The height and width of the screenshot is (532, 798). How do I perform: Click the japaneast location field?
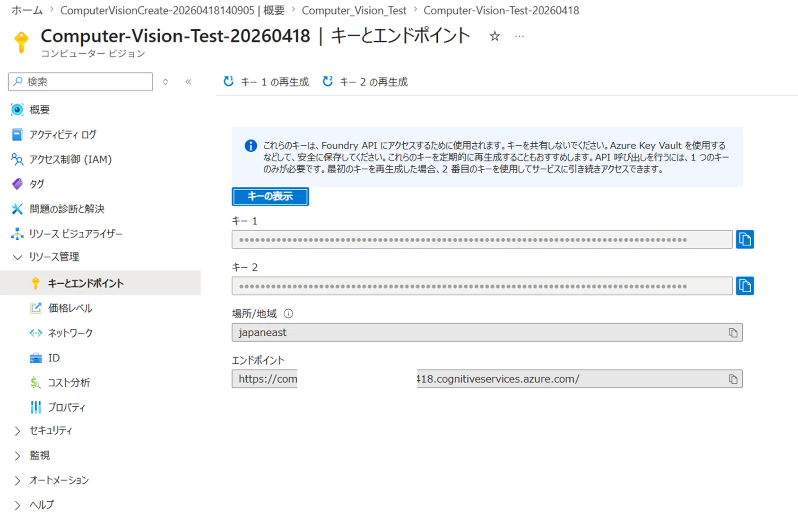click(x=487, y=332)
